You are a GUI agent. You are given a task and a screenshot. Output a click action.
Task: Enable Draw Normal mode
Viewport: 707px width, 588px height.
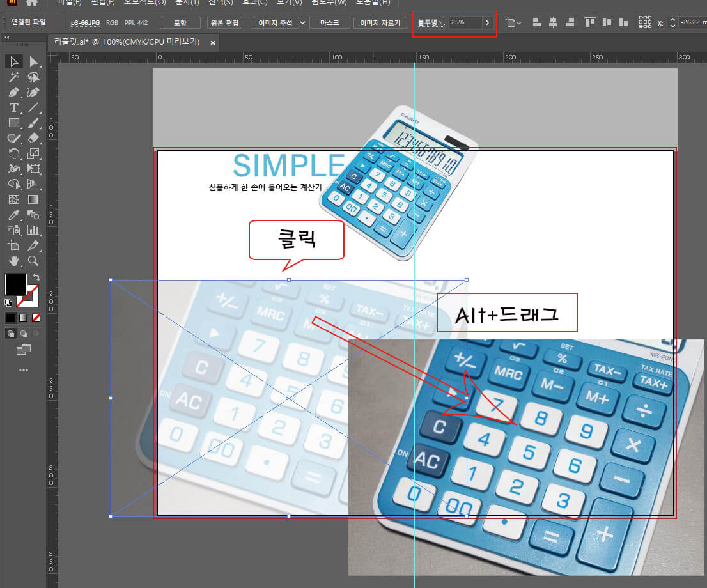[11, 334]
